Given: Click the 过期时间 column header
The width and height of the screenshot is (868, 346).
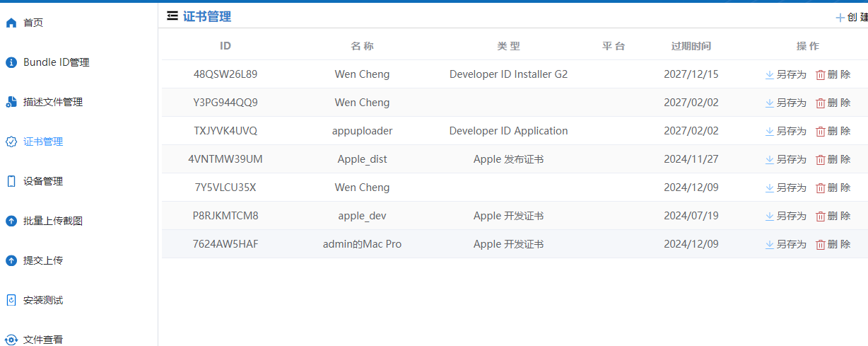Looking at the screenshot, I should pyautogui.click(x=691, y=46).
